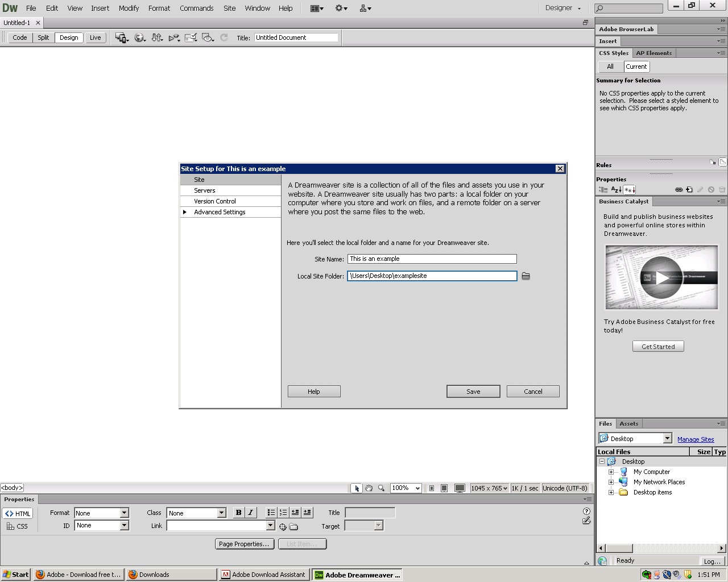
Task: Set tablet size window icon in status bar
Action: point(444,488)
